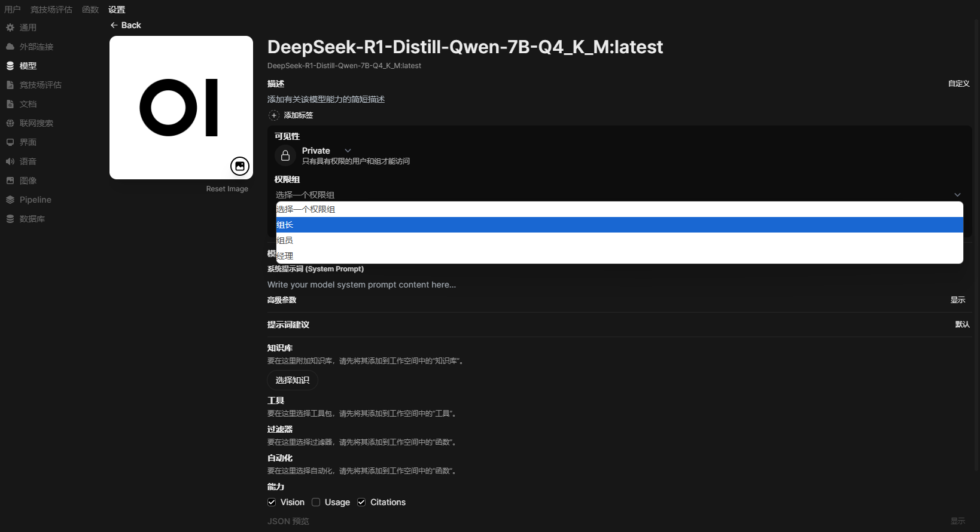Open the 图像 settings section

point(28,181)
